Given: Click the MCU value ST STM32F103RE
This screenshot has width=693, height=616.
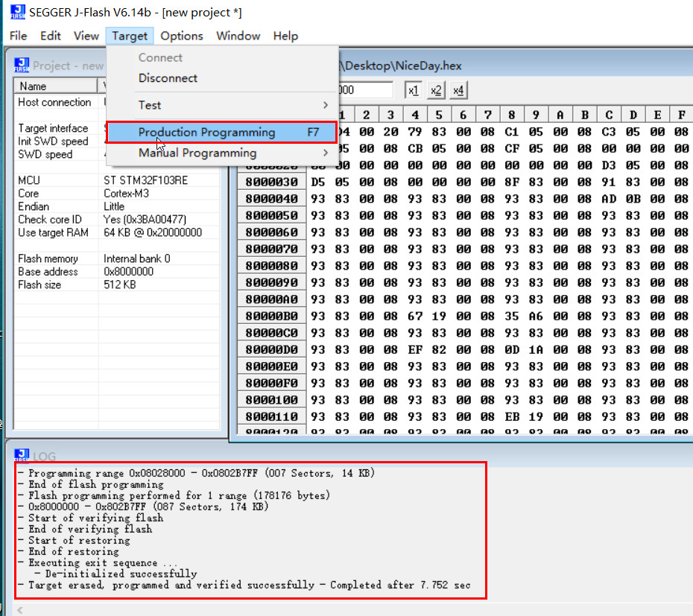Looking at the screenshot, I should click(146, 180).
